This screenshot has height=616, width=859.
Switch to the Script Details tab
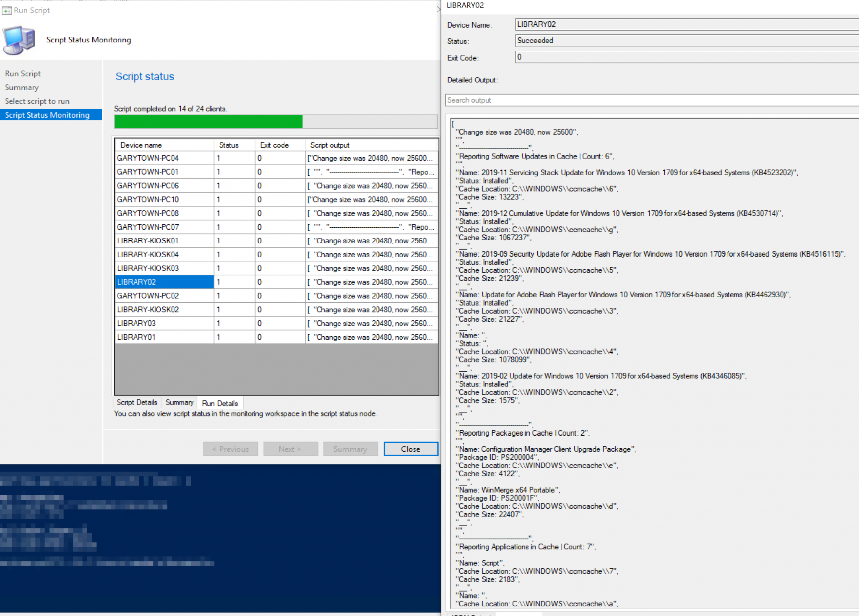(136, 402)
